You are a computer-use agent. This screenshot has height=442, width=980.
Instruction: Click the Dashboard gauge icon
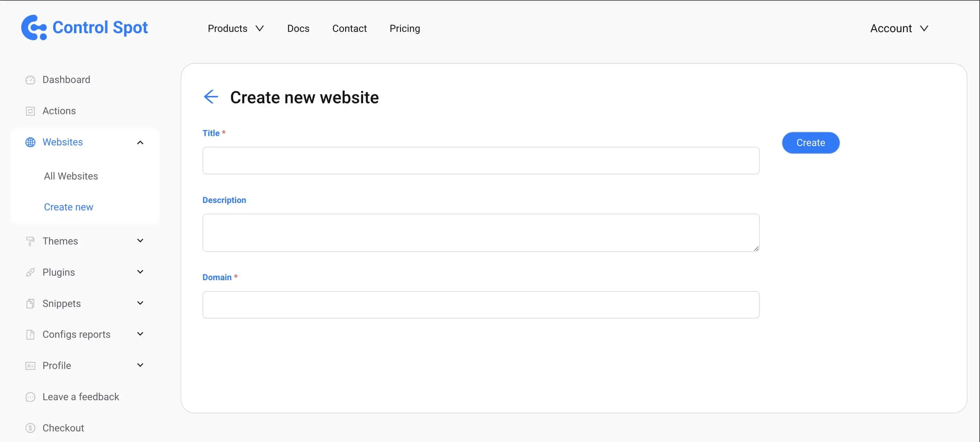[x=30, y=80]
